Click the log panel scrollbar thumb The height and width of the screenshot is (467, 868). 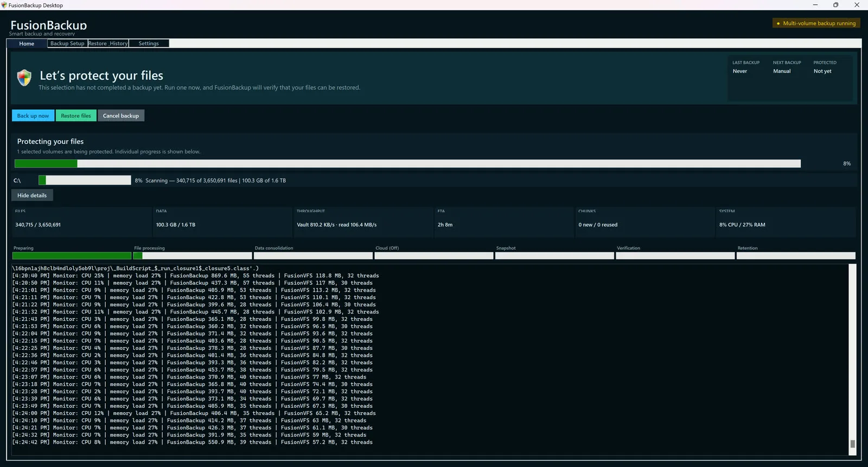point(852,444)
